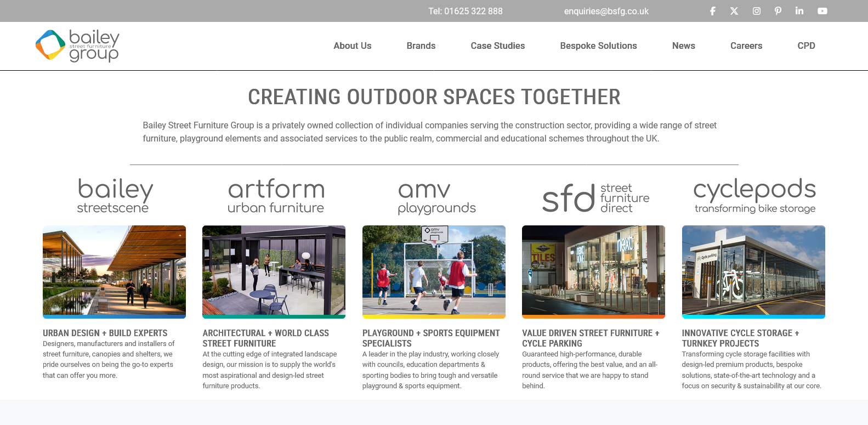The width and height of the screenshot is (868, 425).
Task: Open Architectural + World Class Street Furniture heading
Action: click(266, 338)
